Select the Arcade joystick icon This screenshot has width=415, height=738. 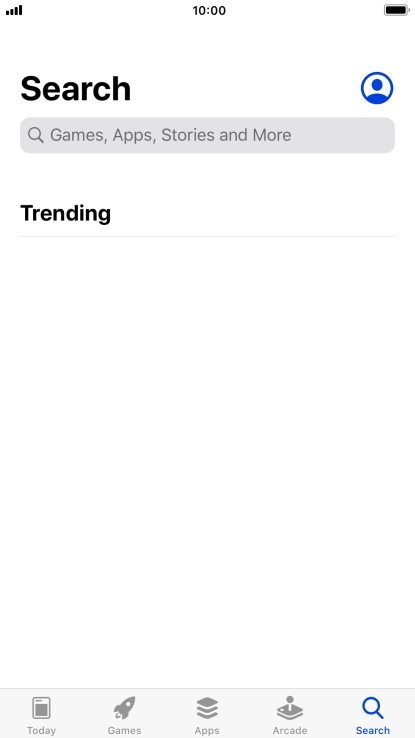(x=290, y=708)
